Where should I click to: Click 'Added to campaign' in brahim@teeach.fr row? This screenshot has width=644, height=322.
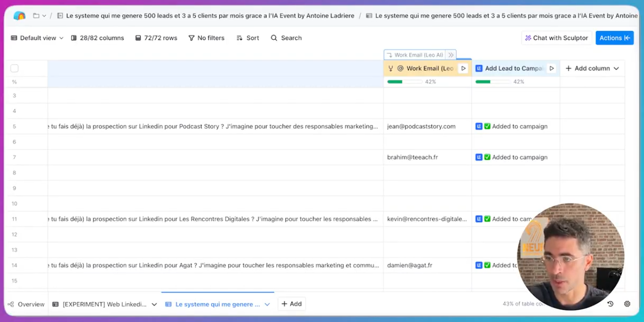point(520,157)
